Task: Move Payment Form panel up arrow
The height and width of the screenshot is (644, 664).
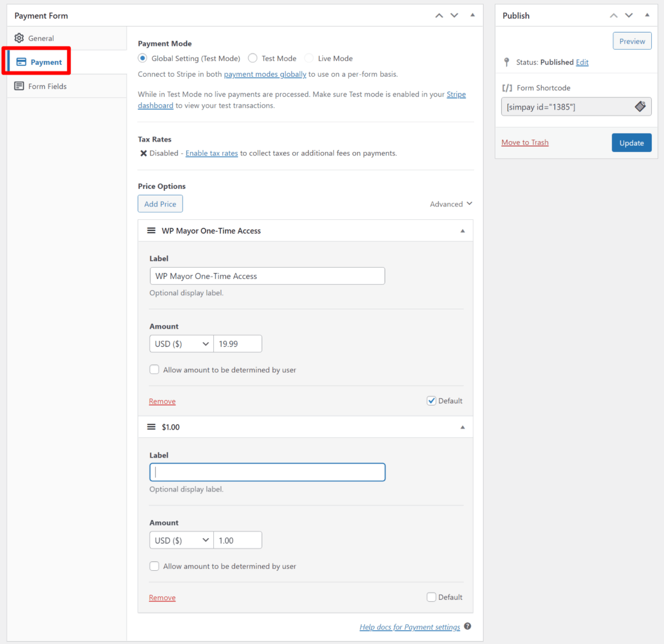Action: [x=439, y=16]
